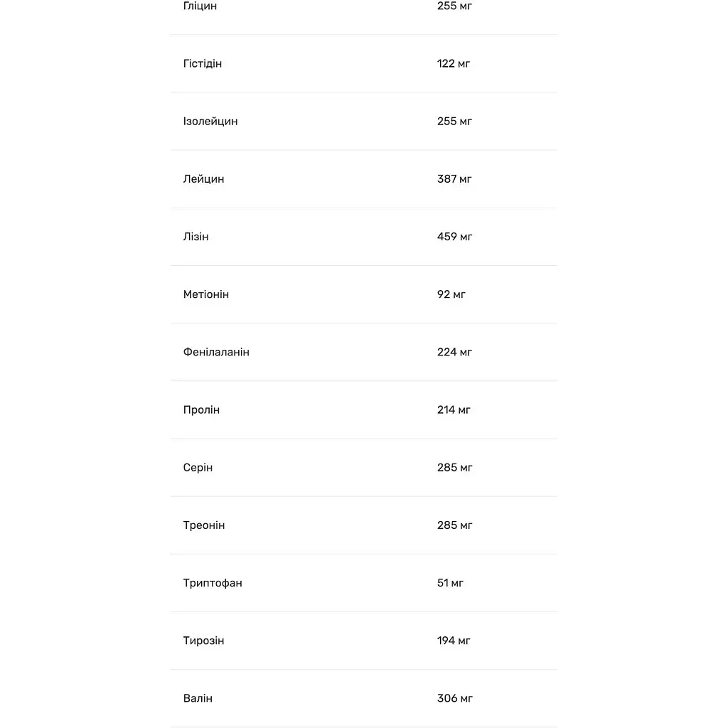Select the Лізін row label
Viewport: 728px width, 728px height.
[x=196, y=237]
